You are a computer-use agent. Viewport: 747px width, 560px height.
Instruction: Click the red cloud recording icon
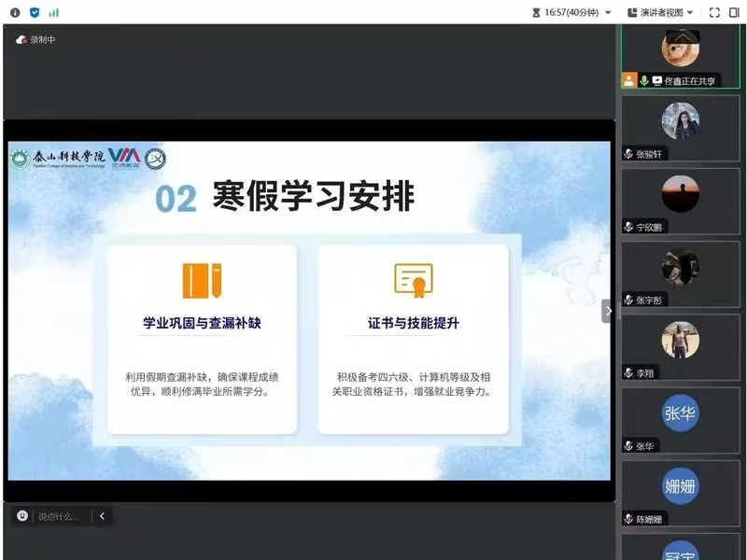21,40
